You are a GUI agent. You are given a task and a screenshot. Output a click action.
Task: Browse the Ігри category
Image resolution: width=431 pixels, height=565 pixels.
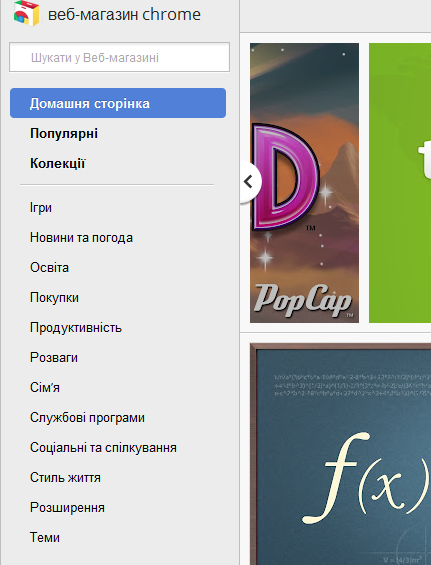tap(41, 208)
